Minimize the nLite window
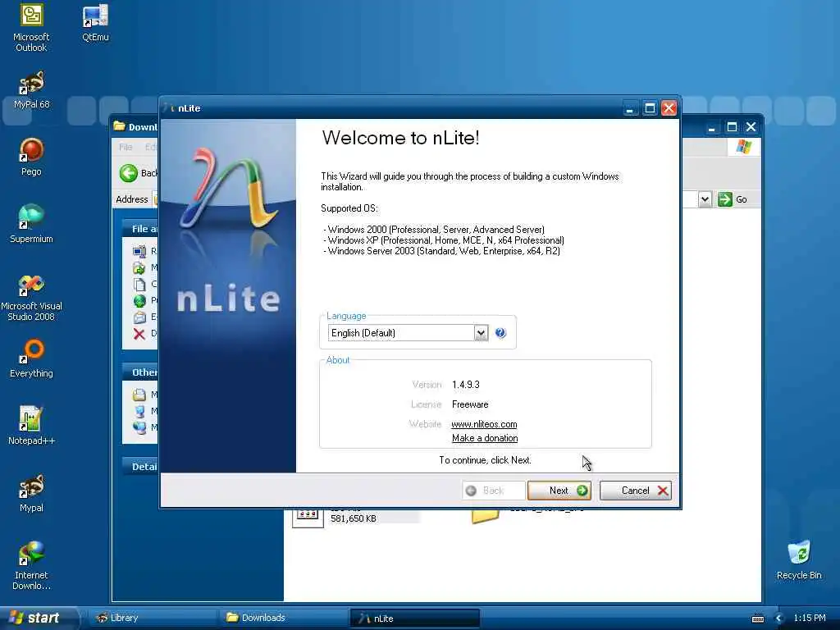 pyautogui.click(x=631, y=108)
